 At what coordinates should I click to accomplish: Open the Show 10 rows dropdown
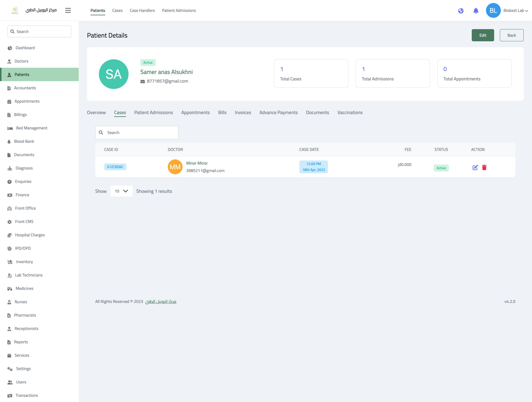pos(121,191)
